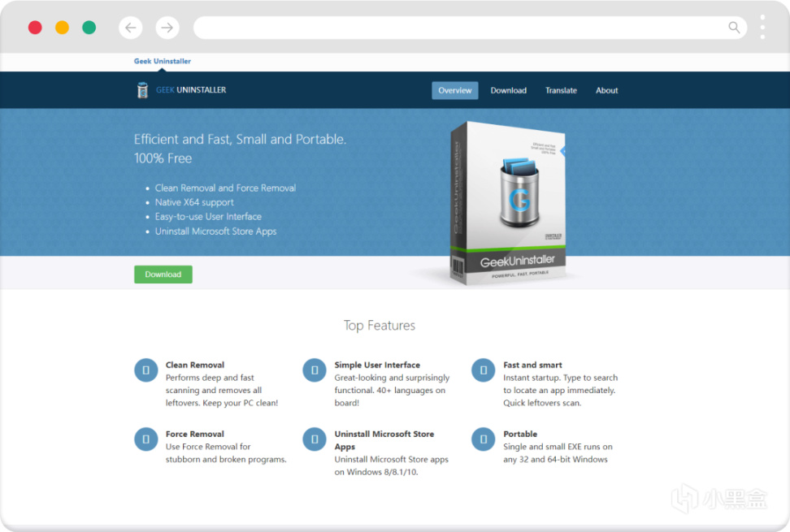Click 'Great-looking and surprisingly functional' description
Viewport: 790px width, 532px height.
click(392, 390)
